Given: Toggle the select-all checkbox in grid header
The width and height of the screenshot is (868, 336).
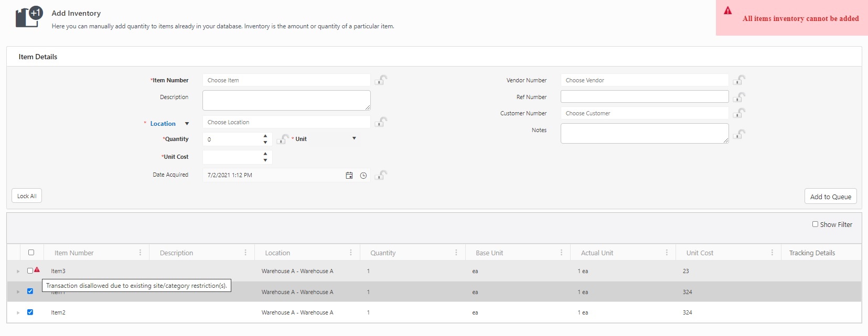Looking at the screenshot, I should [31, 253].
